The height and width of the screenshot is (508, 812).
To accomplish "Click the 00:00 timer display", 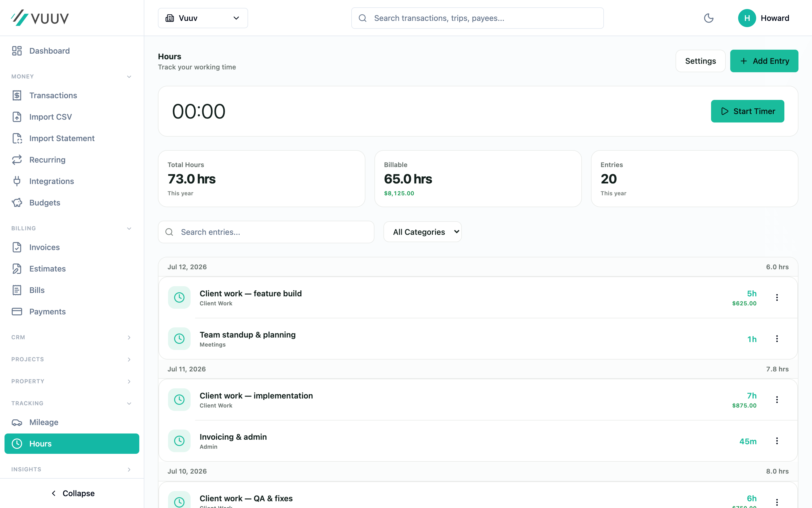I will tap(199, 111).
